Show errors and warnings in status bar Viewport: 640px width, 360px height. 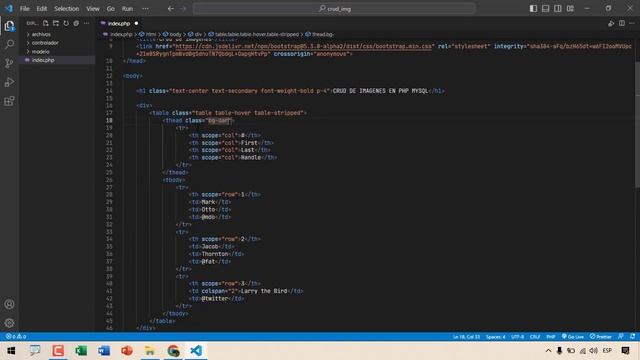click(x=16, y=336)
